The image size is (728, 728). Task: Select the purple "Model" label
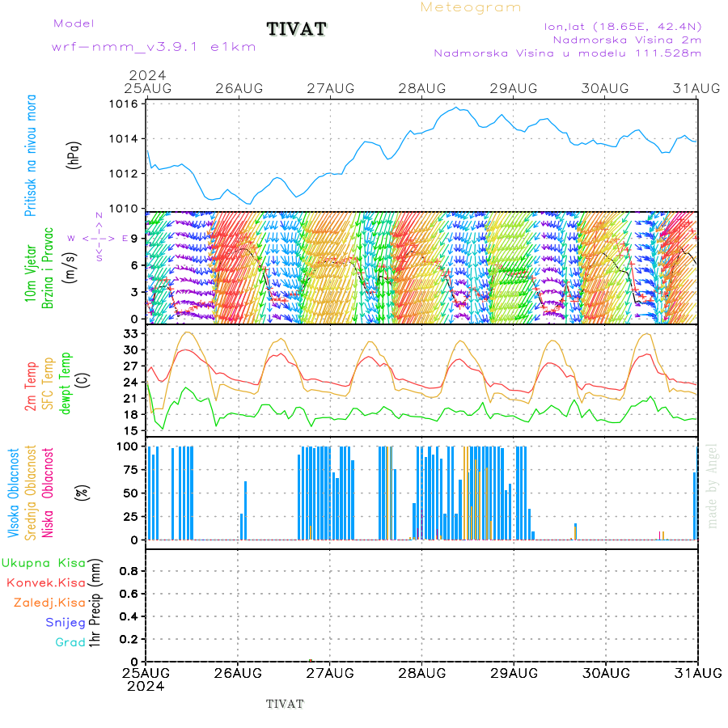[74, 23]
